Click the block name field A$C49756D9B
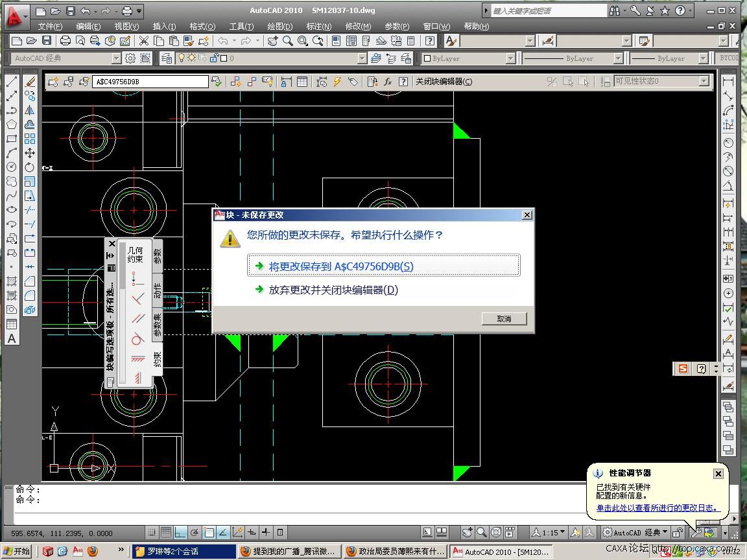Viewport: 747px width, 560px height. click(x=151, y=82)
